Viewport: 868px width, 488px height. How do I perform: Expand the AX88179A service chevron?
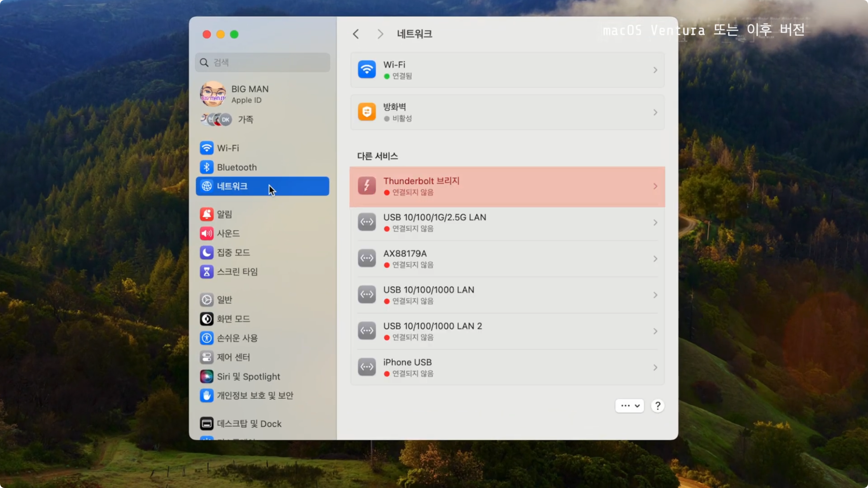tap(655, 259)
